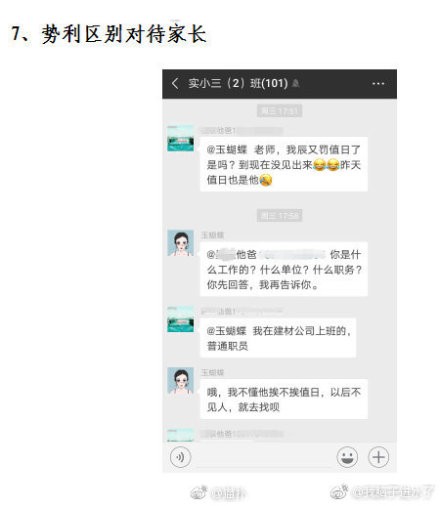Tap 玉蝴蝶 avatar beside last reply

pos(180,380)
